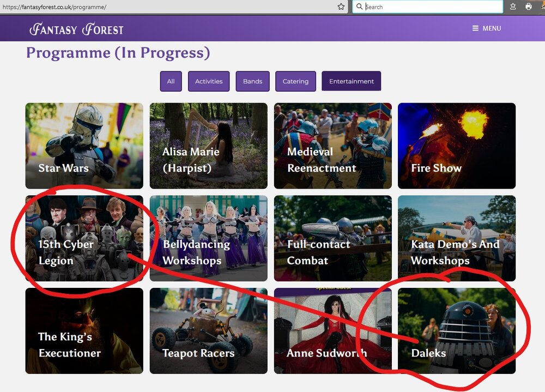Click the Programme (In Progress) heading

click(118, 53)
